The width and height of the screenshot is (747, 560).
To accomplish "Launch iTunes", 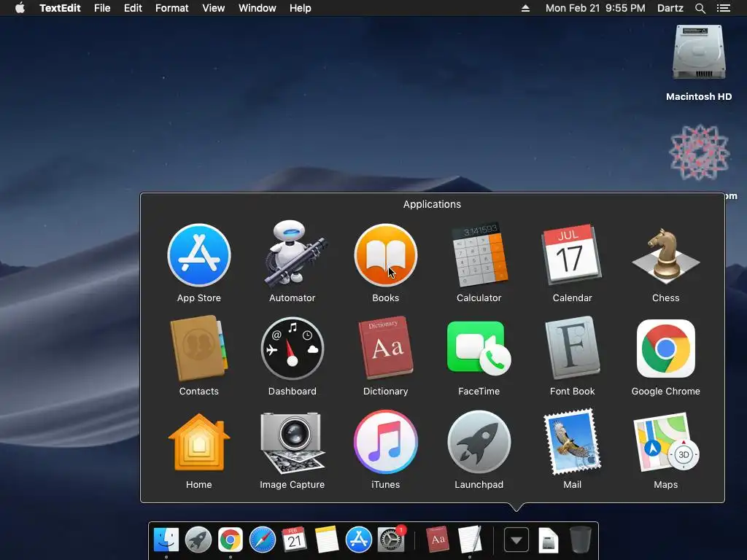I will 386,442.
